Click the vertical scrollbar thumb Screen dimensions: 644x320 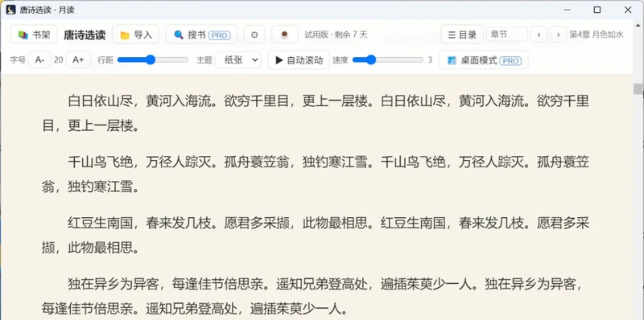[638, 88]
